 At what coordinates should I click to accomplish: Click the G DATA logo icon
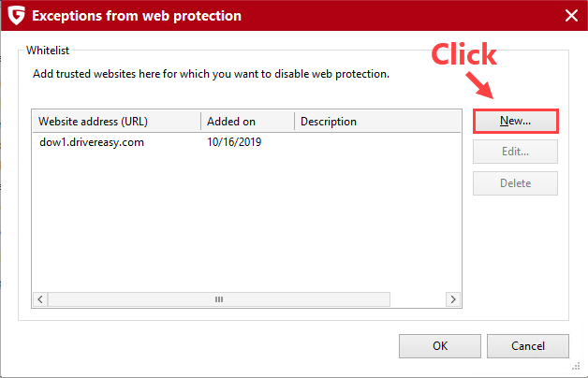click(16, 15)
